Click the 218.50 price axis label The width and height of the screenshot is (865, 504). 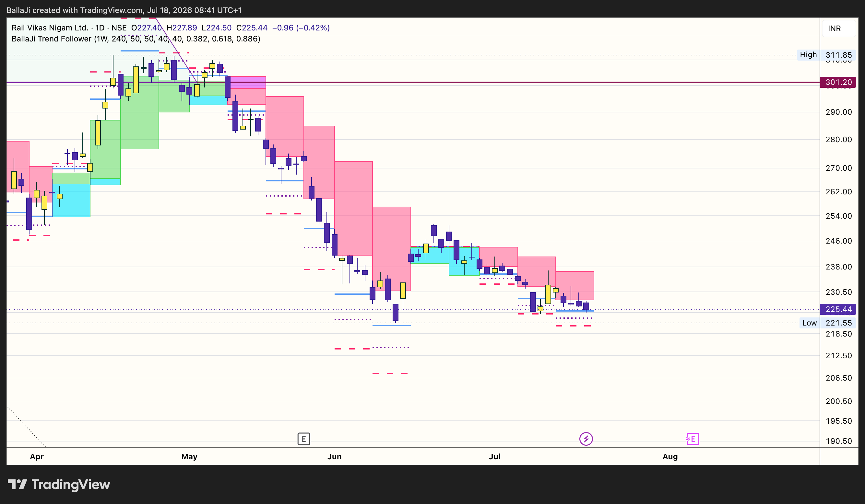pos(838,334)
